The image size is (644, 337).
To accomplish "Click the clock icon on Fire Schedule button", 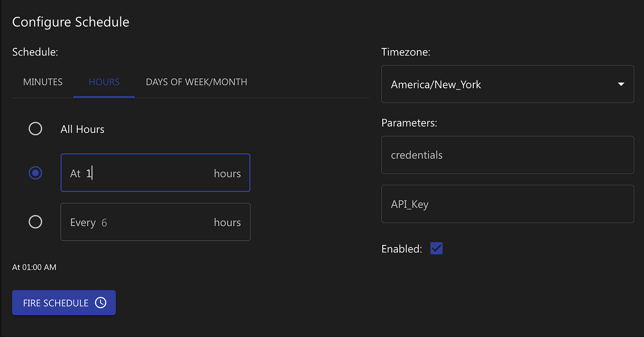I will tap(101, 302).
